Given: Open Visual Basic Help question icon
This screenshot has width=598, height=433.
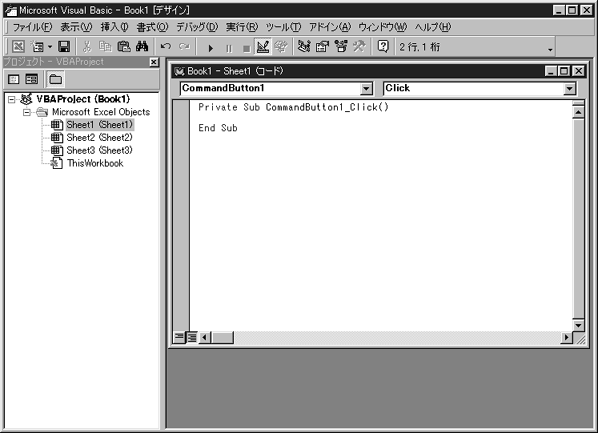Looking at the screenshot, I should tap(383, 47).
